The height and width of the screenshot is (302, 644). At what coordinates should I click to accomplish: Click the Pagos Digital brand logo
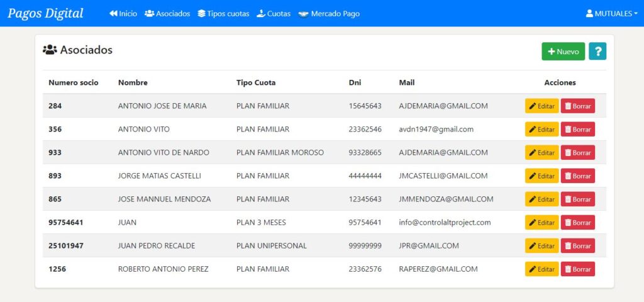click(45, 13)
